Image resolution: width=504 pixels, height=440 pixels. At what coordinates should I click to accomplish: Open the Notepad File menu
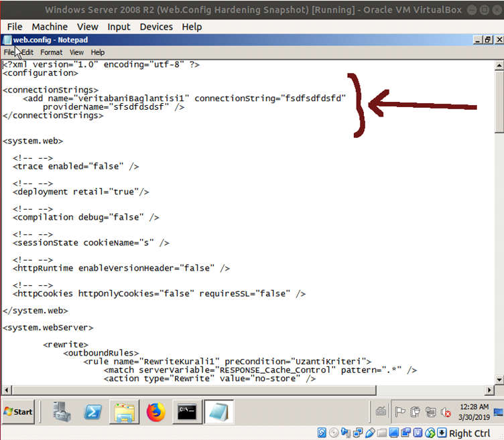coord(9,52)
